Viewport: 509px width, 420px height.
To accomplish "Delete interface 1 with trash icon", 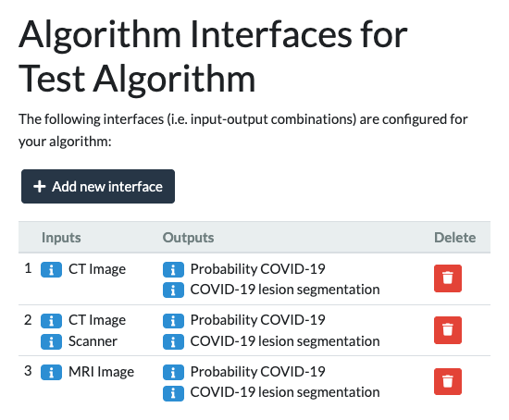I will (448, 278).
